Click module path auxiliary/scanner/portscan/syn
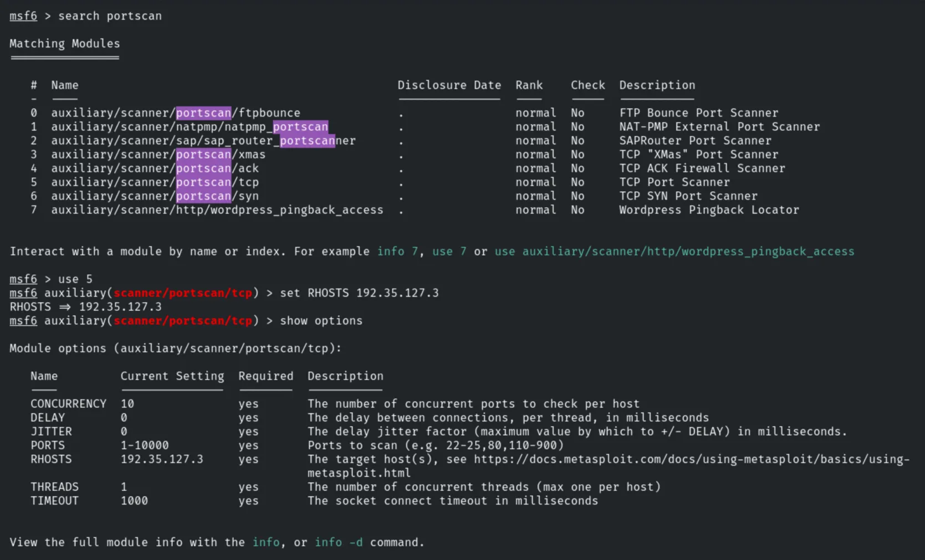 (x=155, y=196)
